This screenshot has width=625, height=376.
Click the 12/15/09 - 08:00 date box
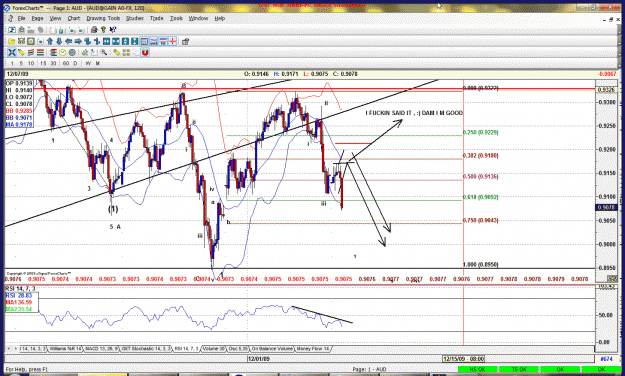(x=464, y=359)
